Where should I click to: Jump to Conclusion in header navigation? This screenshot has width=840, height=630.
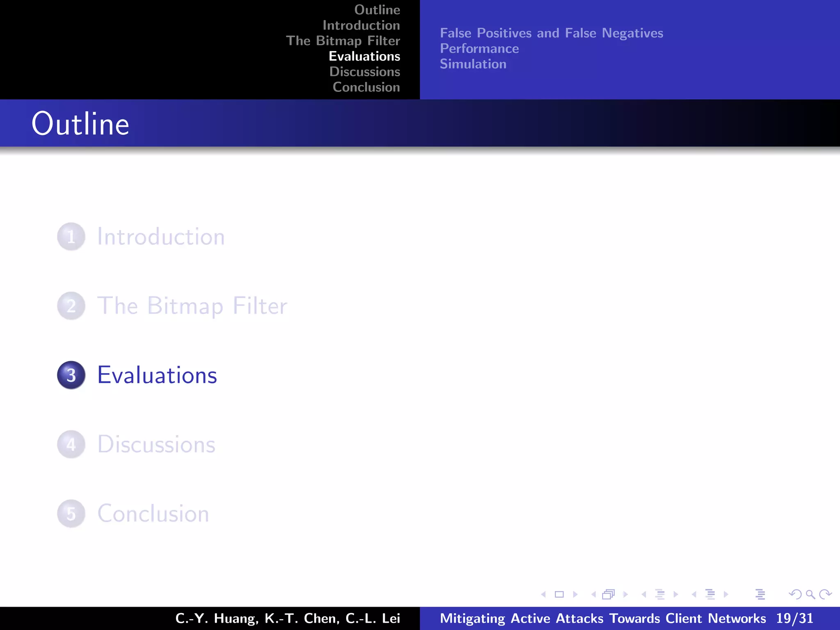[x=366, y=87]
